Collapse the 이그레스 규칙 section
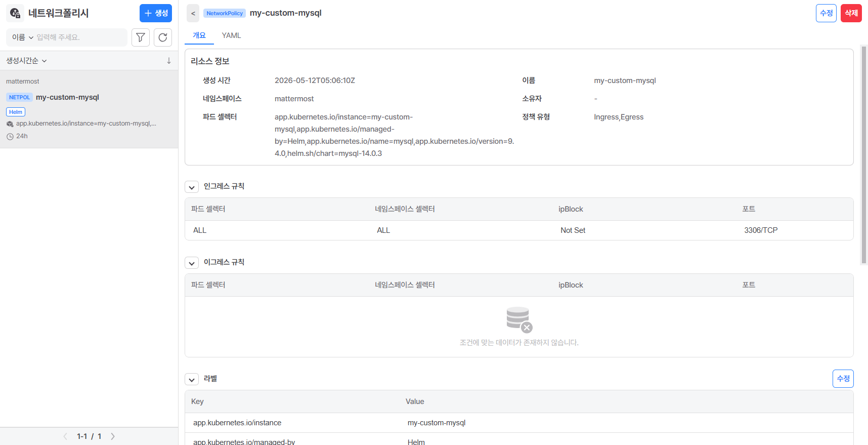This screenshot has width=868, height=445. point(192,263)
